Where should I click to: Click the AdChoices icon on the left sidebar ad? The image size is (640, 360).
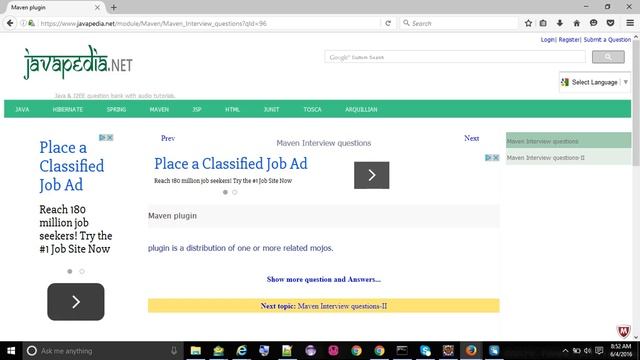102,138
